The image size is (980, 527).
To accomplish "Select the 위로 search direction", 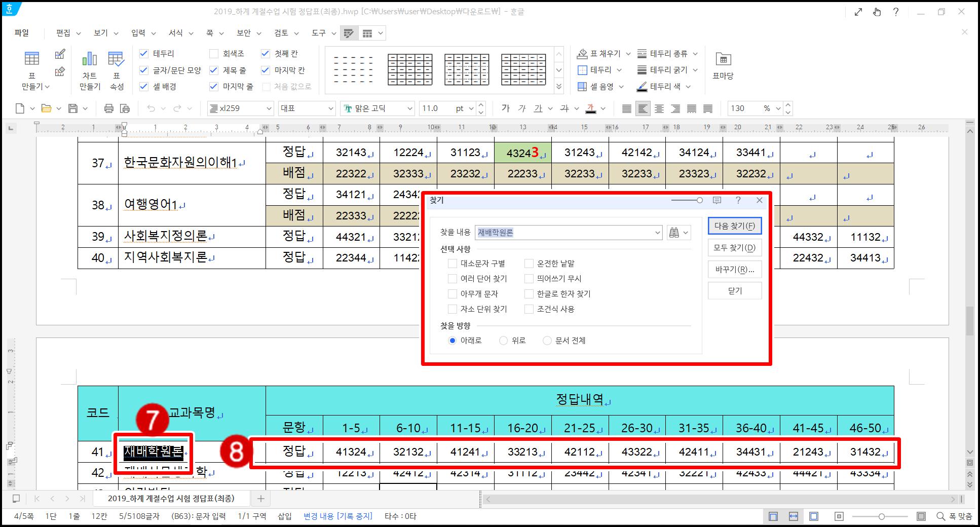I will point(503,341).
